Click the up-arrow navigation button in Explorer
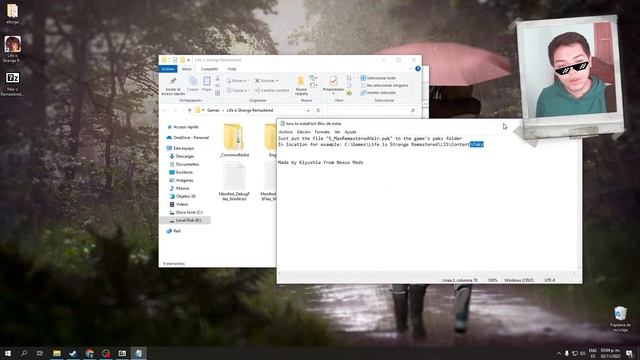Viewport: 640px width, 360px height. click(189, 110)
